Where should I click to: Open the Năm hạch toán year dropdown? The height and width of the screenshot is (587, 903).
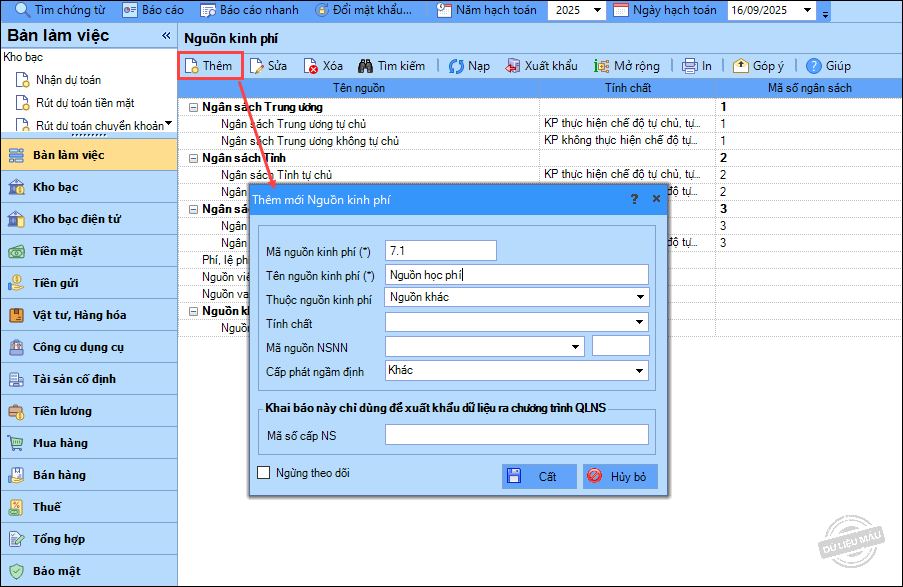click(597, 11)
